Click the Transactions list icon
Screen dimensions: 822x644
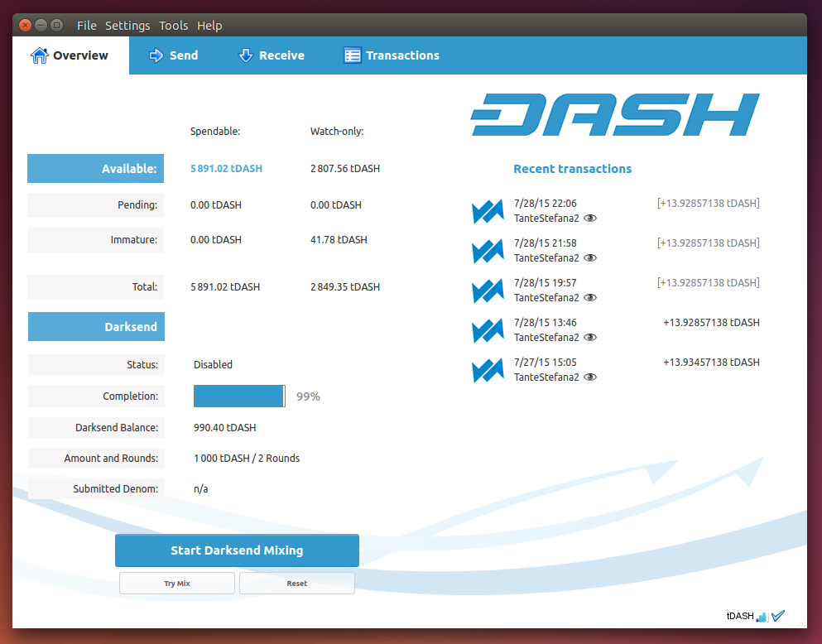[x=353, y=55]
